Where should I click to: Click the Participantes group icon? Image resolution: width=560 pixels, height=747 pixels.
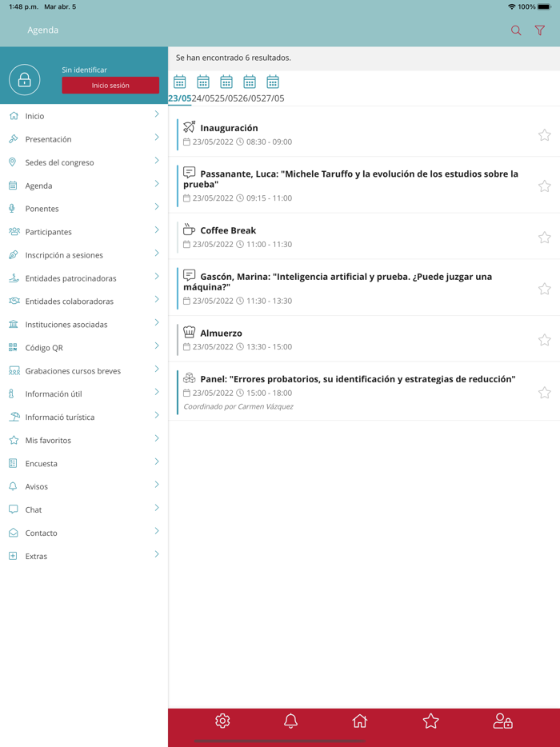point(14,231)
